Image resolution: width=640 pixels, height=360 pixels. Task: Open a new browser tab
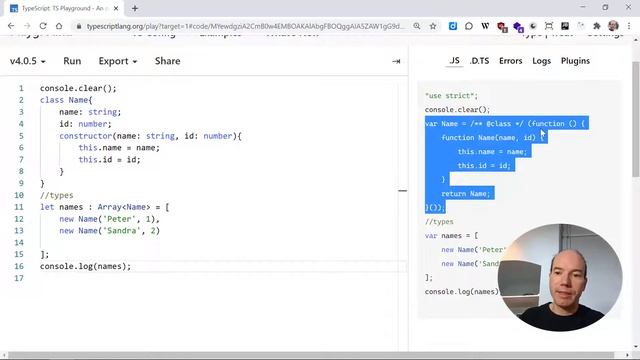point(135,8)
